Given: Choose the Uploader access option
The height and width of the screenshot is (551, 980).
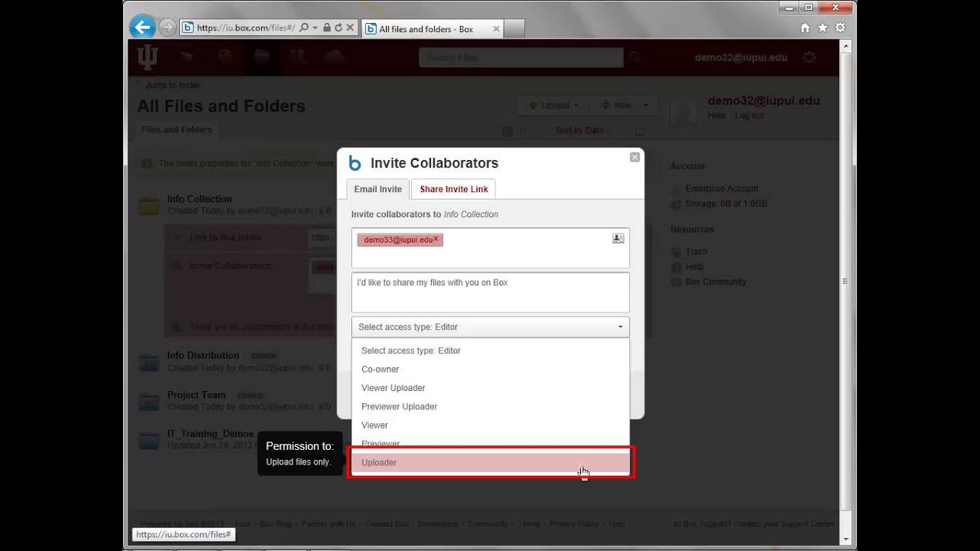Looking at the screenshot, I should [x=491, y=462].
